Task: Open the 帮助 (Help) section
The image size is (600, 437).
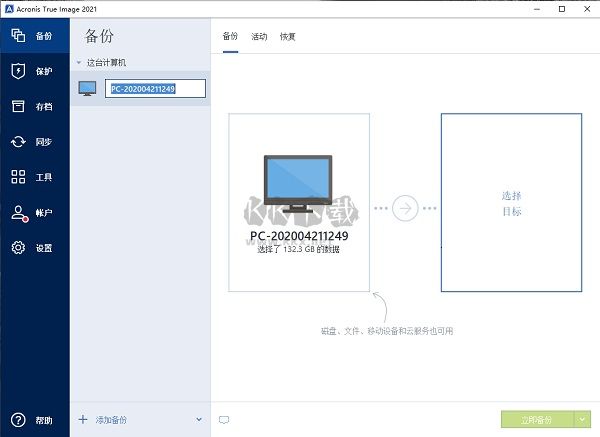Action: pyautogui.click(x=35, y=420)
